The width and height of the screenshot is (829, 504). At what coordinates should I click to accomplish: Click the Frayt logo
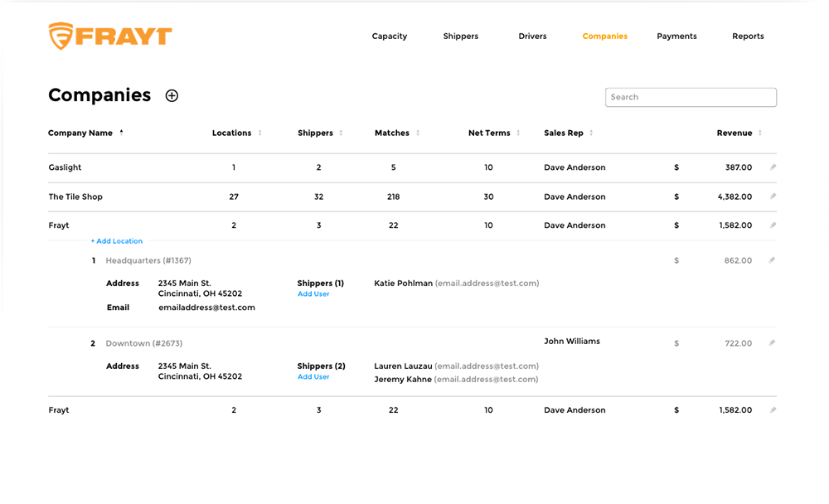click(x=110, y=36)
